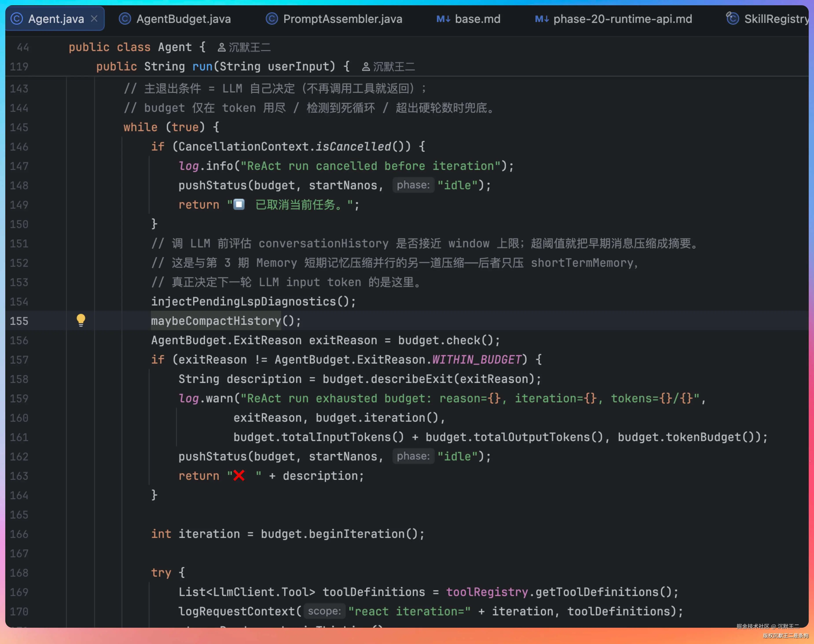Click the scope: hint on line 170
The width and height of the screenshot is (814, 644).
pos(324,611)
